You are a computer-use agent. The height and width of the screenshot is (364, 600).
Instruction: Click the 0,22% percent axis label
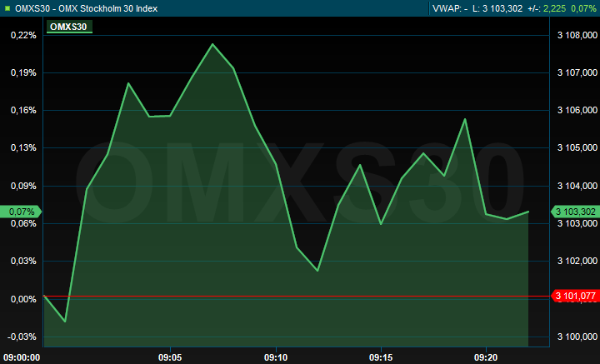(x=24, y=35)
